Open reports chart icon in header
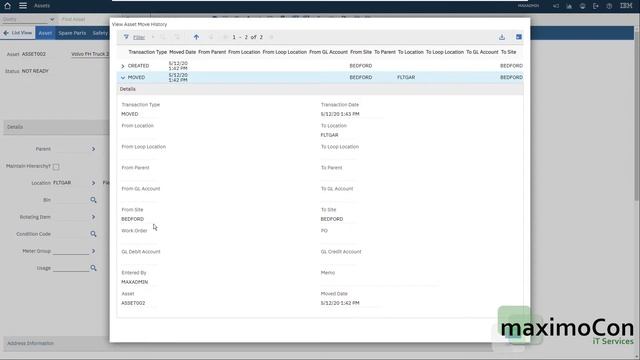 [569, 6]
